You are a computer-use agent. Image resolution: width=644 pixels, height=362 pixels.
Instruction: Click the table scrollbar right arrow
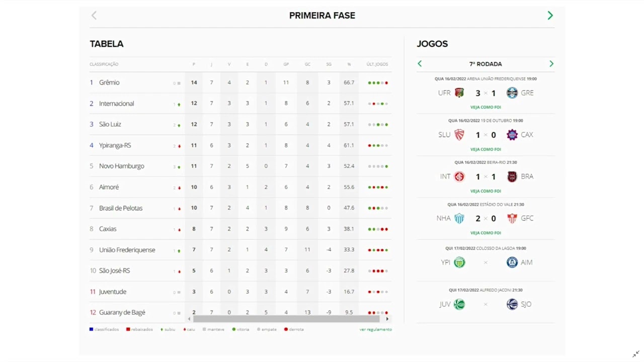387,319
